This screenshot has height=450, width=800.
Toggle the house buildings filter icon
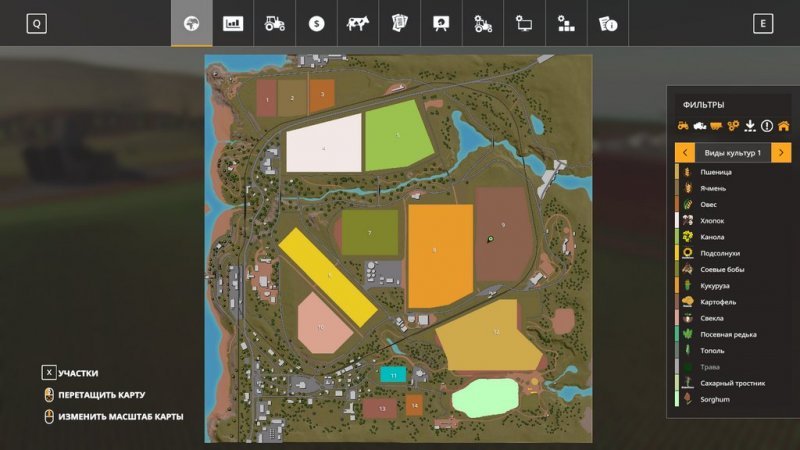pos(783,126)
